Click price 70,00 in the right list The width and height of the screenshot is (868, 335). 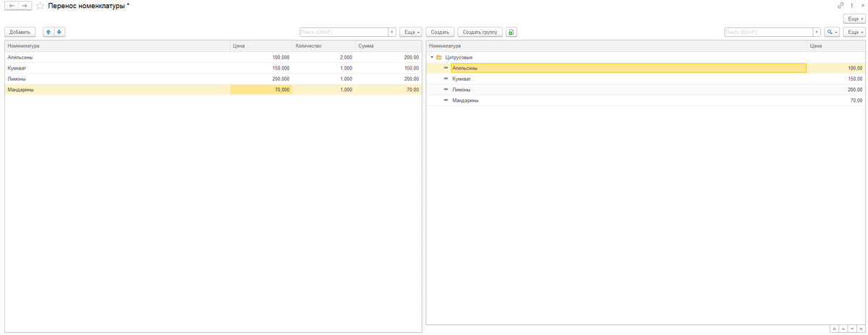coord(837,101)
